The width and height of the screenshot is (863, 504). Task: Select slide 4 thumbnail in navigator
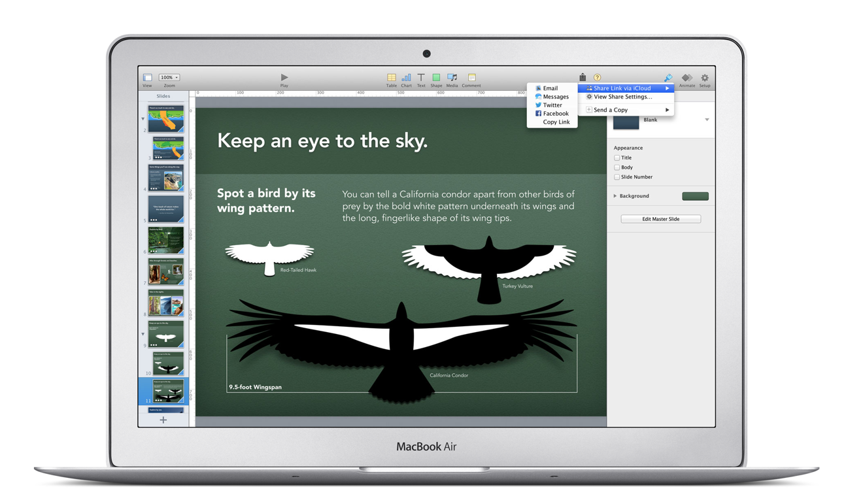166,177
